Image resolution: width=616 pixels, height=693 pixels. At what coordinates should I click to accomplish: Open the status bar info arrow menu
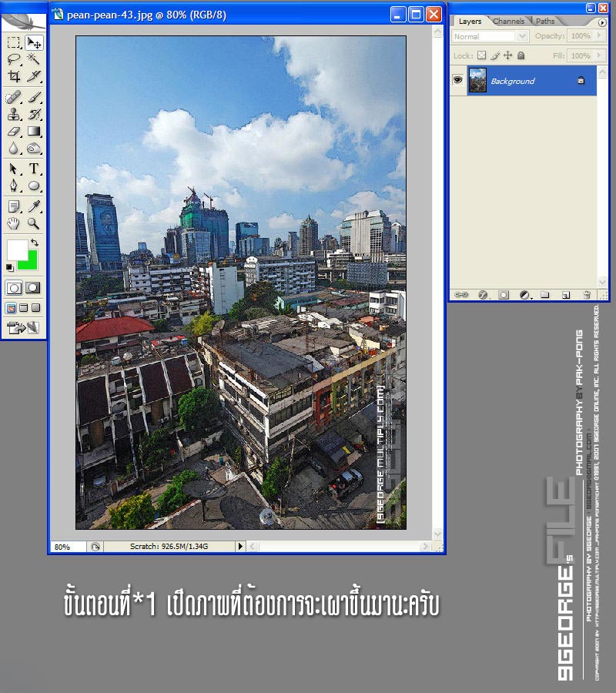tap(240, 546)
